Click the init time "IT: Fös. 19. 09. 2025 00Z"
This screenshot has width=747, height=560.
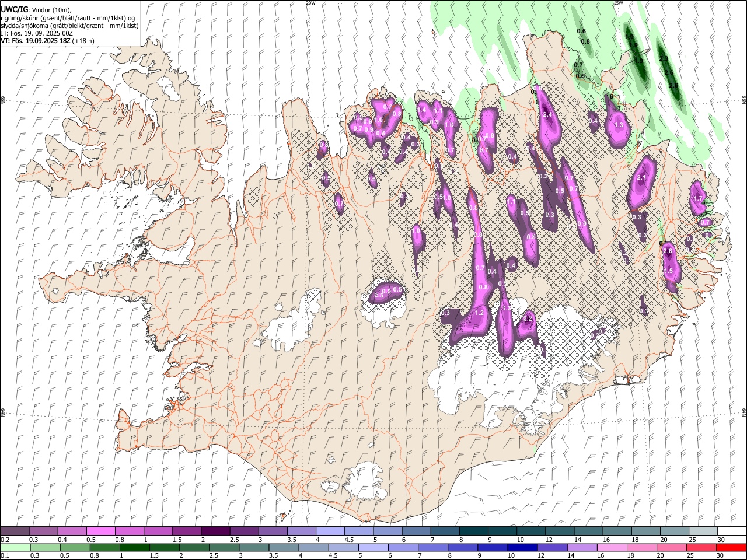click(37, 33)
